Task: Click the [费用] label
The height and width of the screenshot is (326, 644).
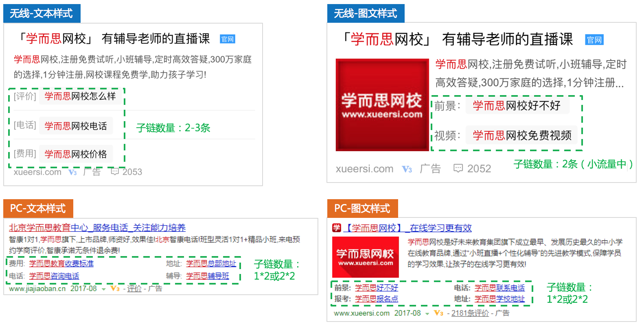Action: coord(25,154)
